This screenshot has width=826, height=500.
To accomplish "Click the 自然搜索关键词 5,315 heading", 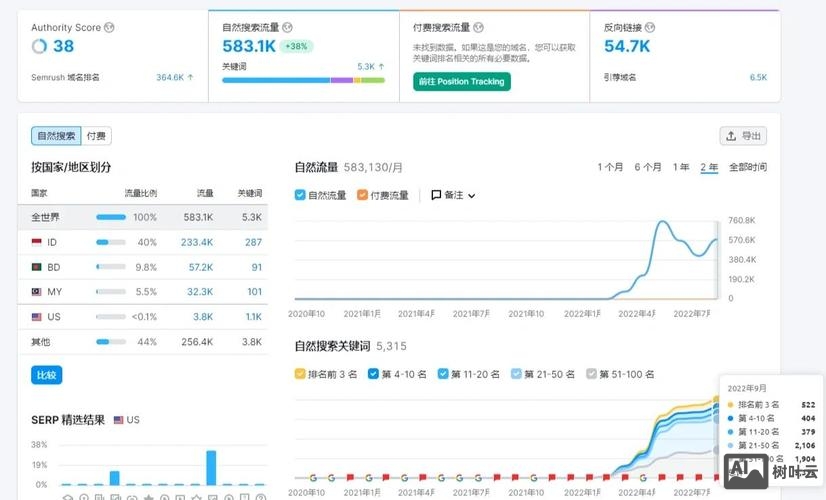I will coord(350,346).
